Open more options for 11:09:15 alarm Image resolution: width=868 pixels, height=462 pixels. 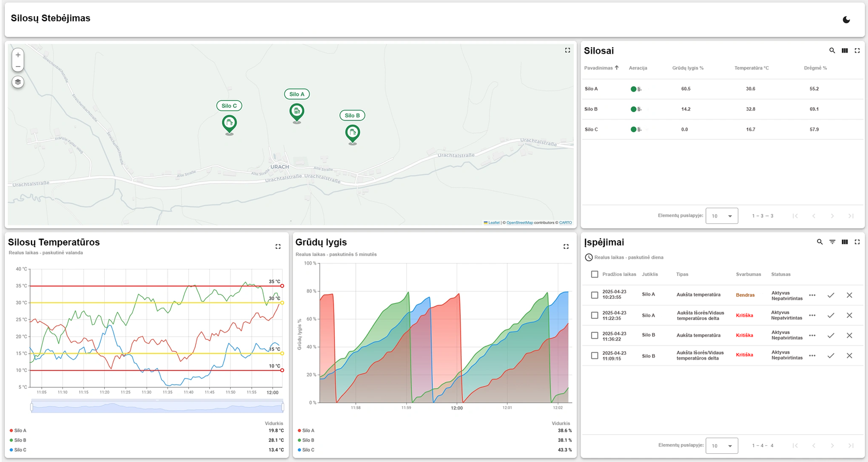812,356
